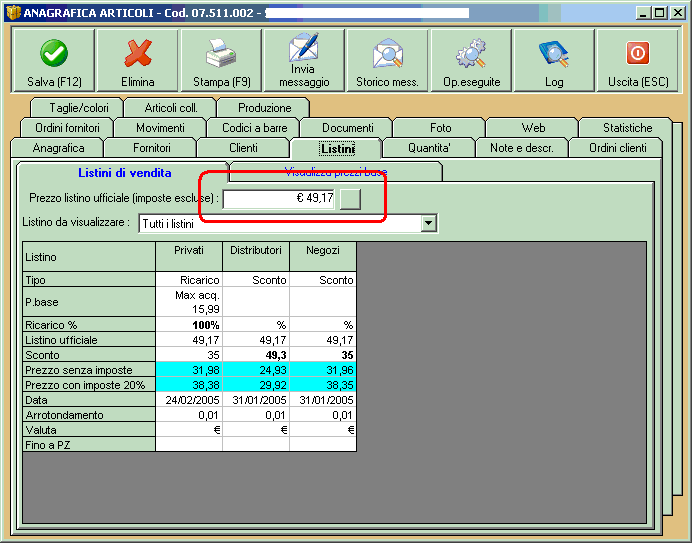The width and height of the screenshot is (692, 543).
Task: Click the Ricarico type cell under Privati
Action: click(x=189, y=280)
